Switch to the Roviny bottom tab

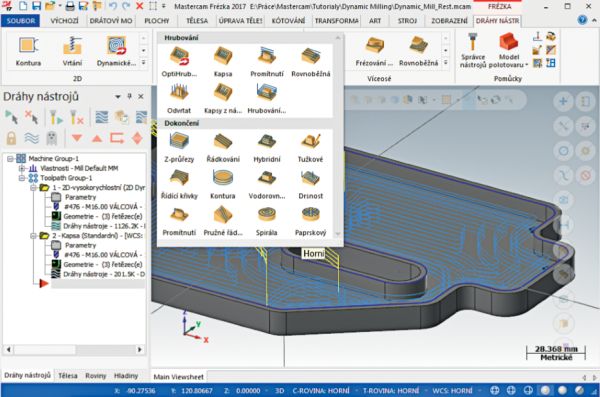(x=96, y=376)
